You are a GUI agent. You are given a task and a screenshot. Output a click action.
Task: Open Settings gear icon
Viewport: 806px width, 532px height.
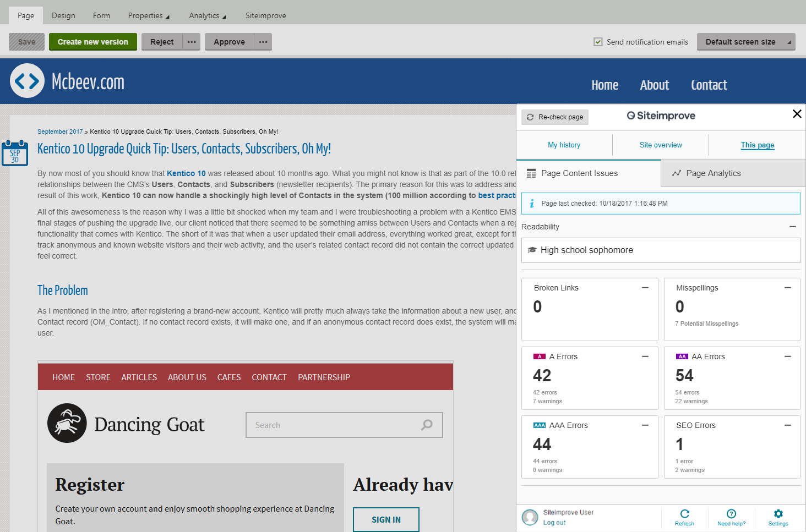(778, 514)
